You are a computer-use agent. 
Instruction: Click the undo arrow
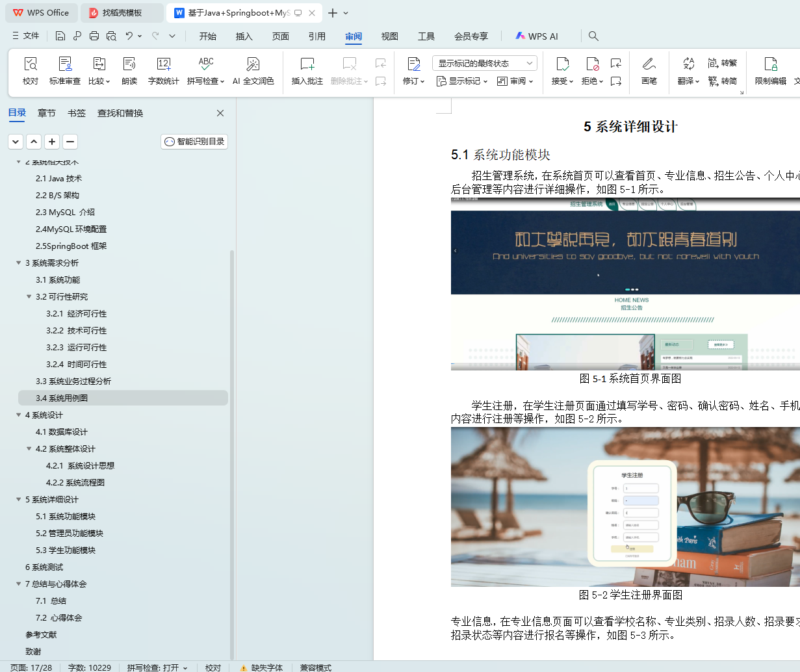[129, 36]
